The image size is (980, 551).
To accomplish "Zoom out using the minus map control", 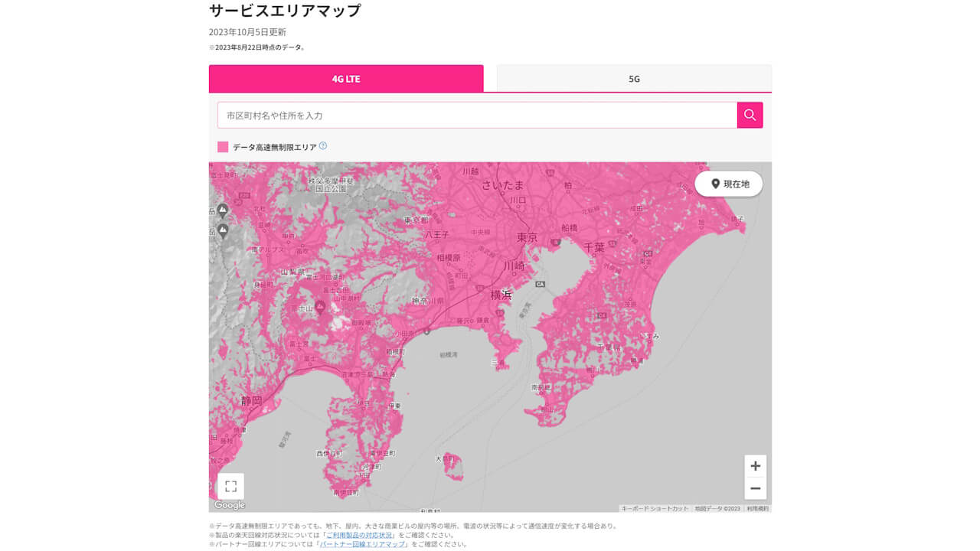I will coord(755,488).
